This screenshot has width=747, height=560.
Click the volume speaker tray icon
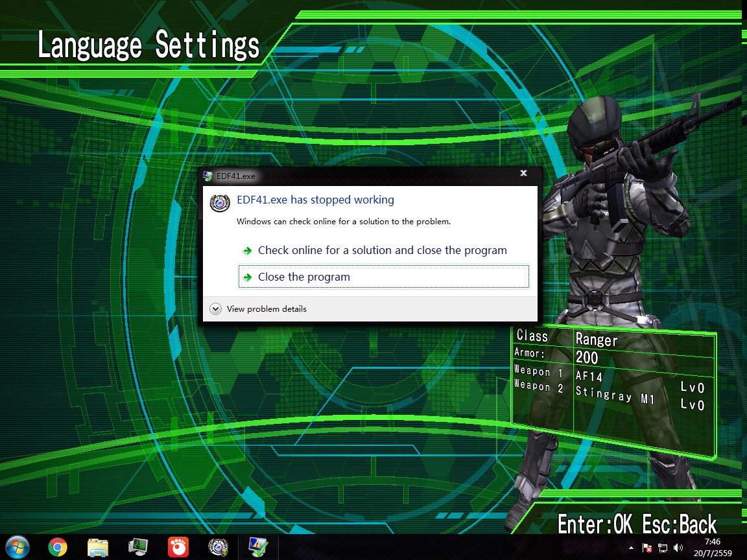(678, 548)
